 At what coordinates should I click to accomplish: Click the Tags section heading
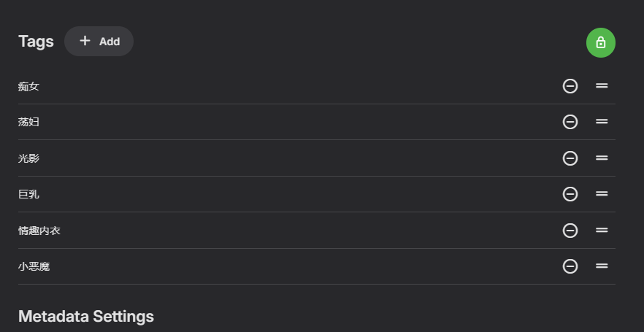(36, 42)
